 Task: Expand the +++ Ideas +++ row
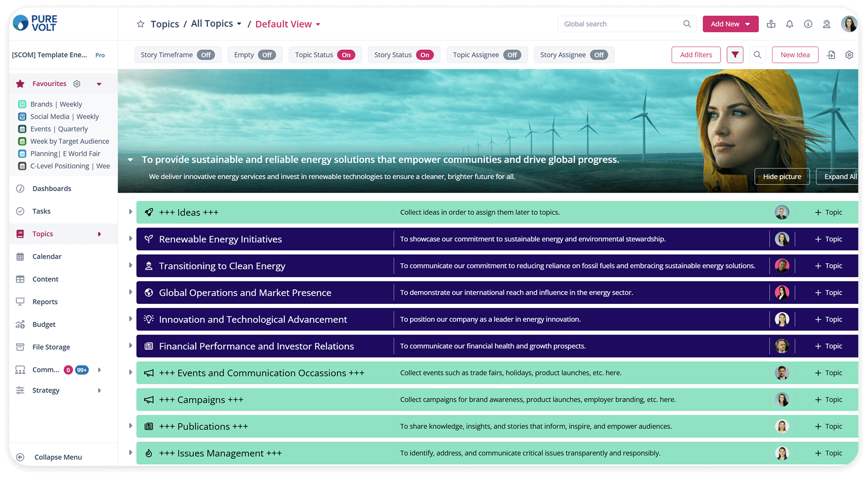point(131,212)
